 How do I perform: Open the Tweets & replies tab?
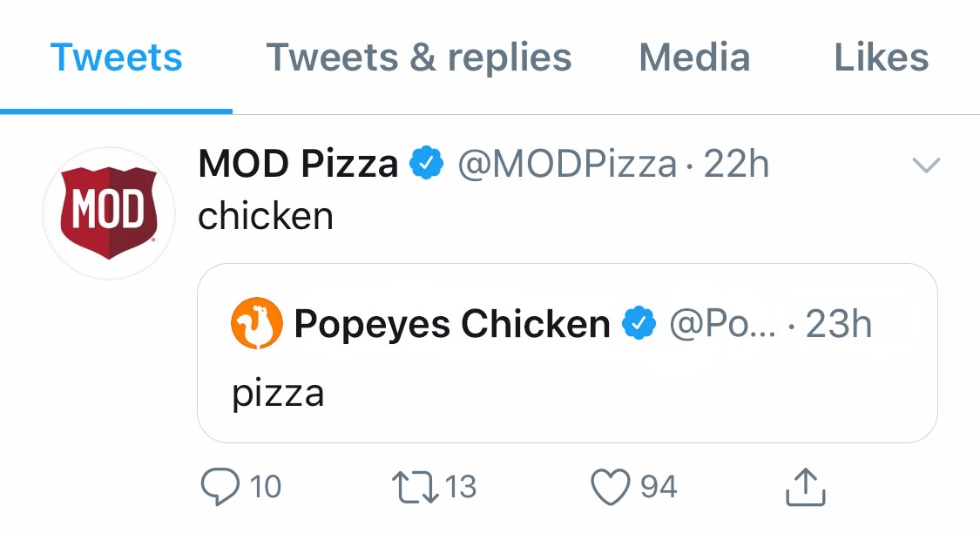(x=418, y=58)
